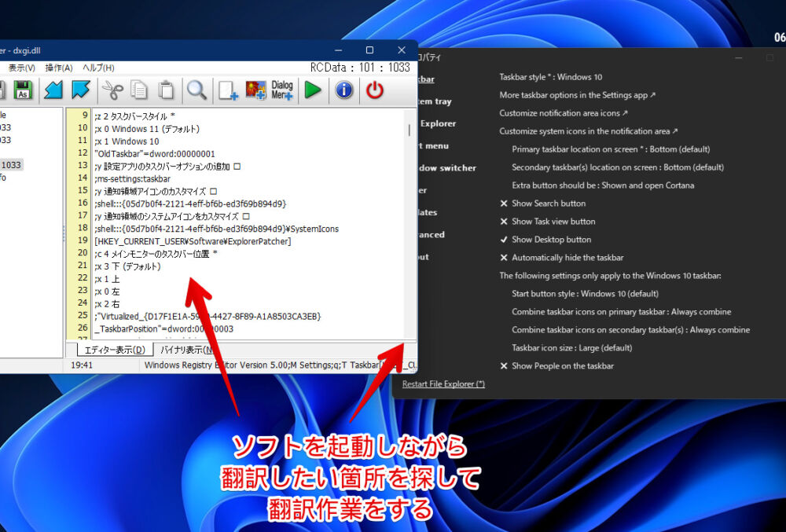Click the [HKEY_CURRENT_USER¥Software¥ExplorerPatcher] line
This screenshot has width=786, height=532.
coord(193,241)
